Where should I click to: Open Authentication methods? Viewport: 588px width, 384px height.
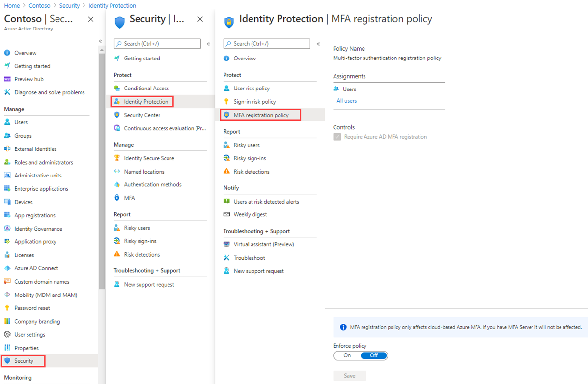(154, 184)
